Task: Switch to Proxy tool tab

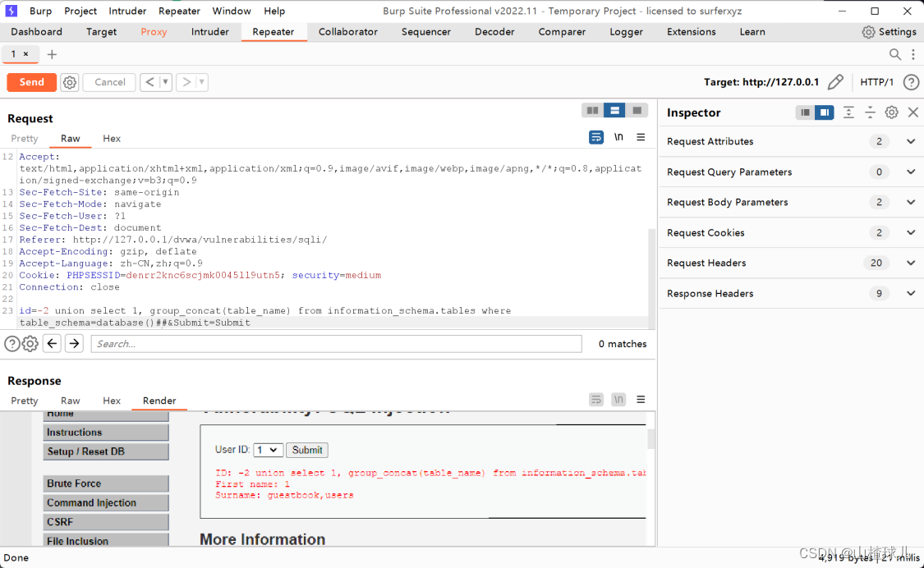Action: (154, 32)
